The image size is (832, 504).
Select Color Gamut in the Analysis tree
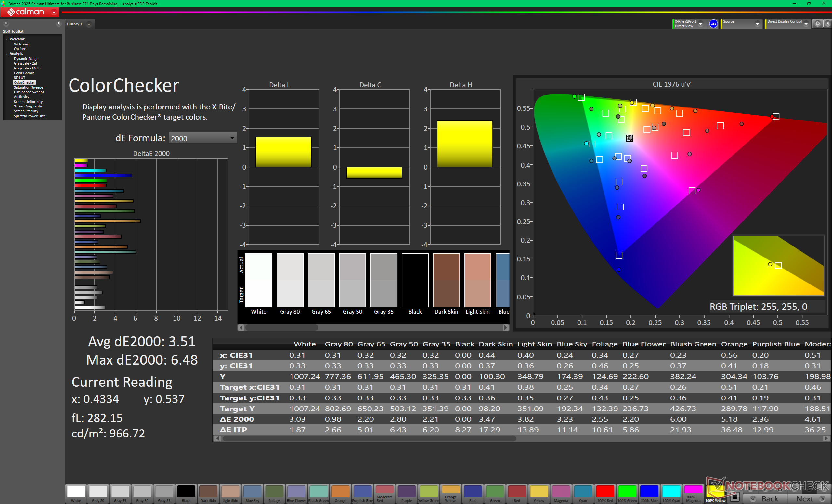(x=24, y=73)
